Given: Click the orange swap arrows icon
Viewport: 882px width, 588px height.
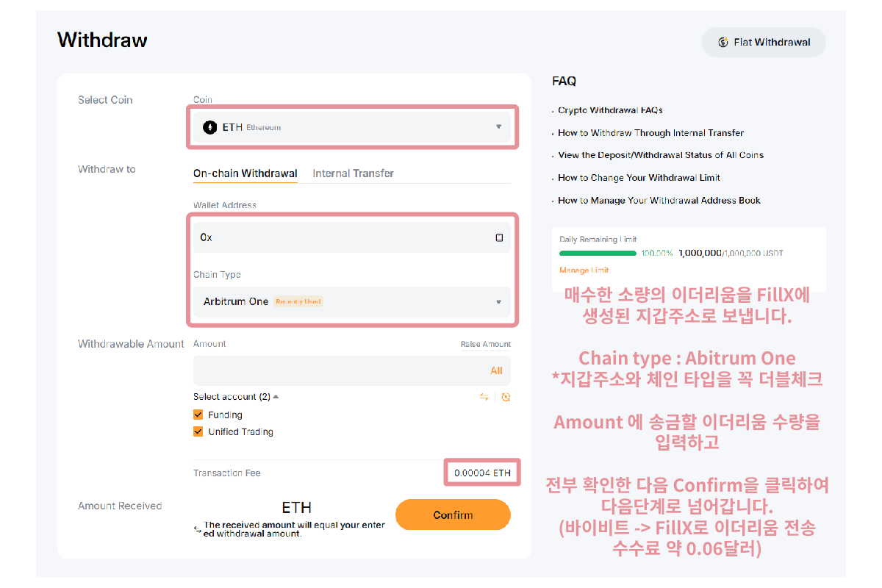Looking at the screenshot, I should point(484,397).
